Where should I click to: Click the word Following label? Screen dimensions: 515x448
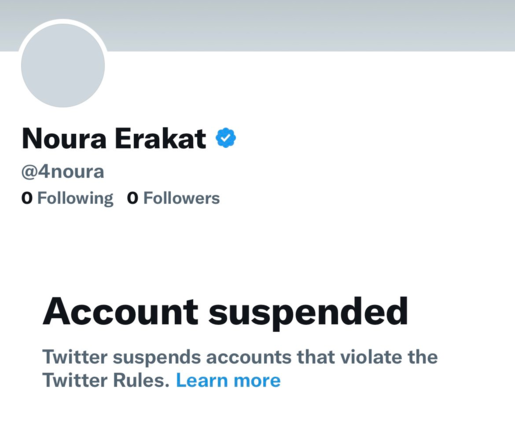[x=75, y=198]
